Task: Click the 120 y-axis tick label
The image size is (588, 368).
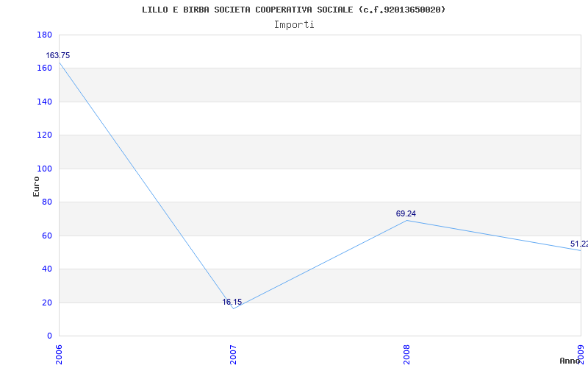Action: pyautogui.click(x=44, y=135)
